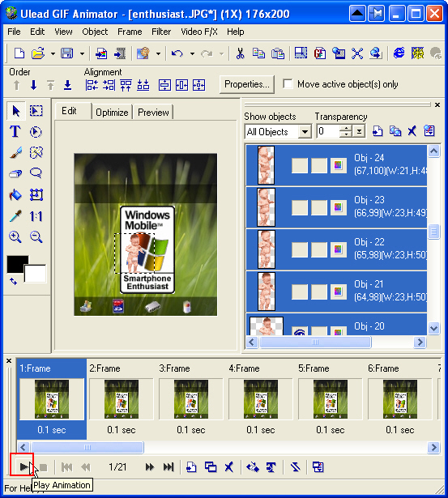Click the Paste clipboard icon
Viewport: 448px width, 498px height.
(277, 53)
